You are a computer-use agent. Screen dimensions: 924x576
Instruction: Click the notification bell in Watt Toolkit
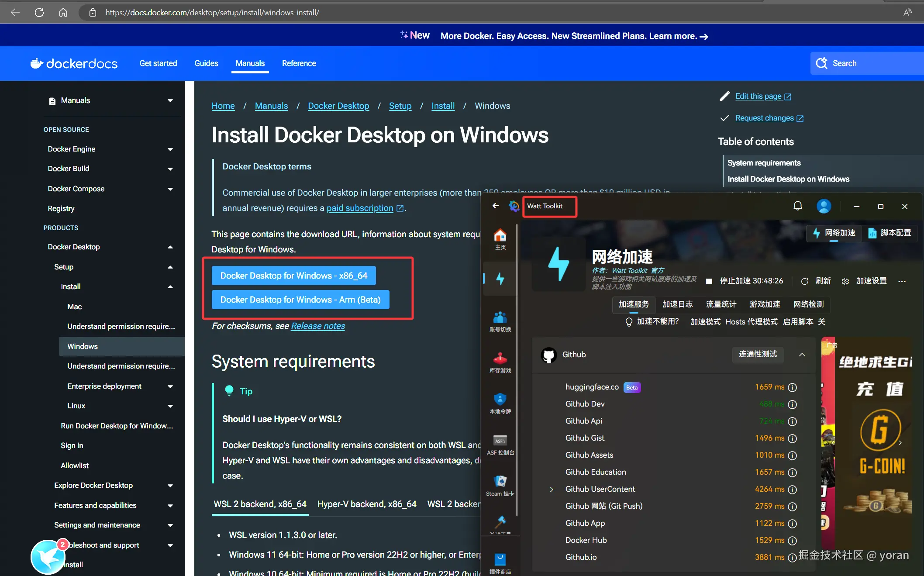pos(797,206)
